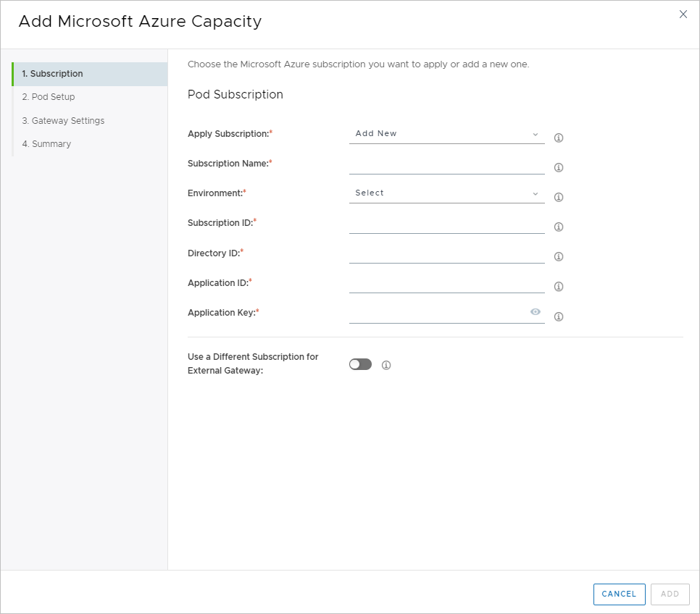700x614 pixels.
Task: Focus the Application ID input field
Action: point(446,284)
